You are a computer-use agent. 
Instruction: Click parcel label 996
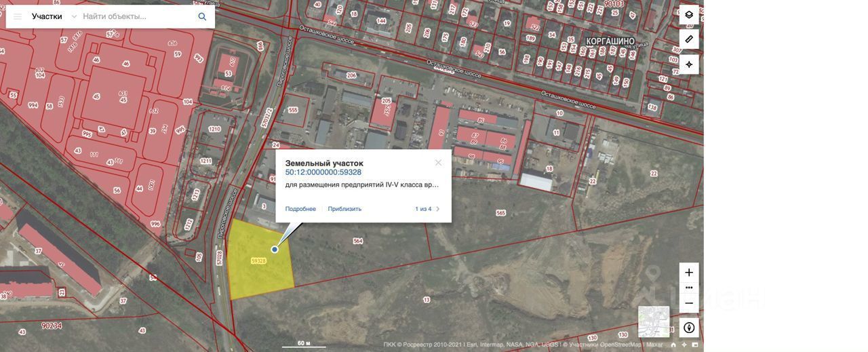[x=155, y=224]
